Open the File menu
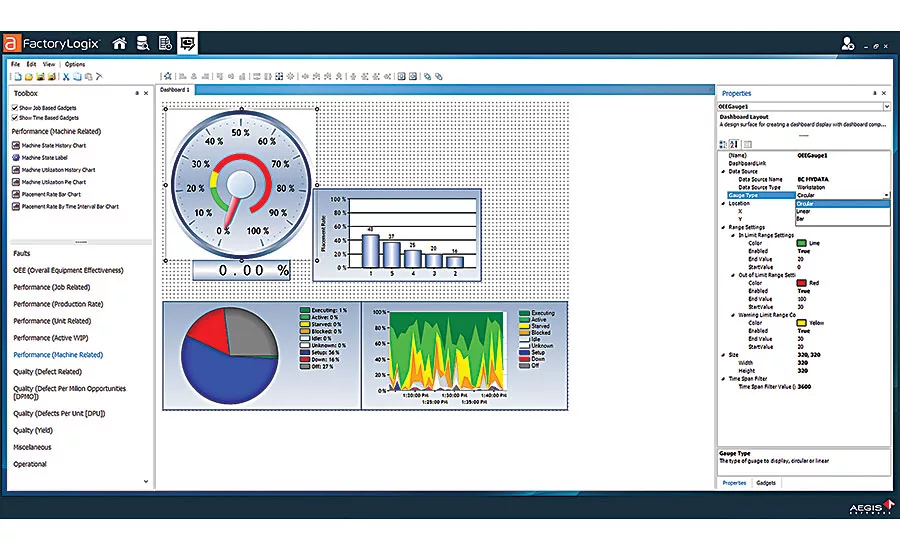The height and width of the screenshot is (550, 900). pos(15,64)
